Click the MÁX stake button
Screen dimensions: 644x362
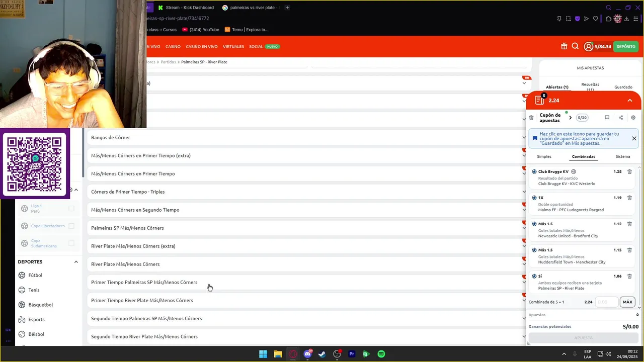[627, 302]
